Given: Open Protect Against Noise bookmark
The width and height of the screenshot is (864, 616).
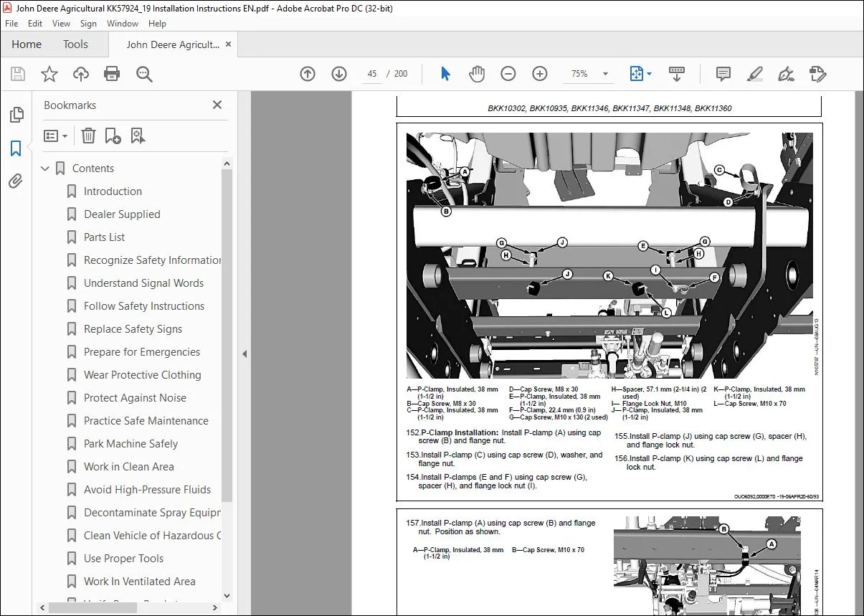Looking at the screenshot, I should (135, 398).
